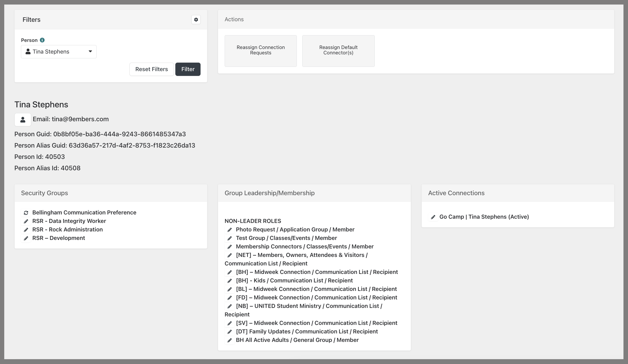Viewport: 628px width, 364px height.
Task: Open [BH] - Kids Communication List link
Action: tap(294, 280)
